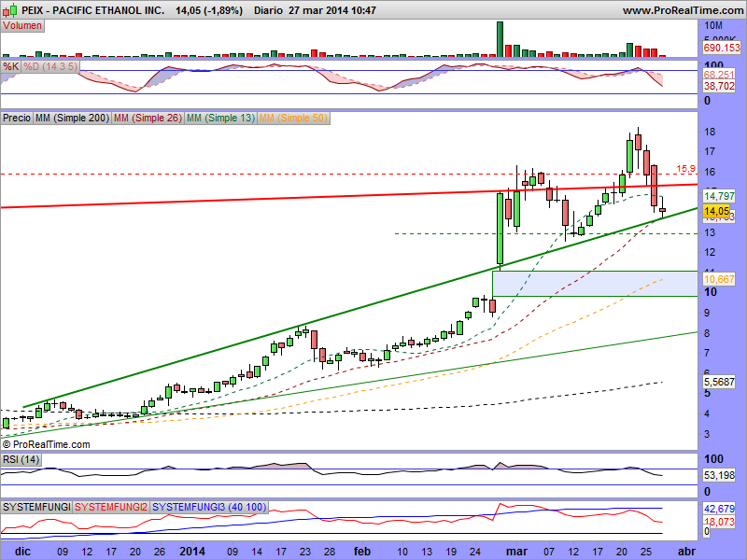
Task: Click the 38,702 stochastic value
Action: (x=719, y=86)
